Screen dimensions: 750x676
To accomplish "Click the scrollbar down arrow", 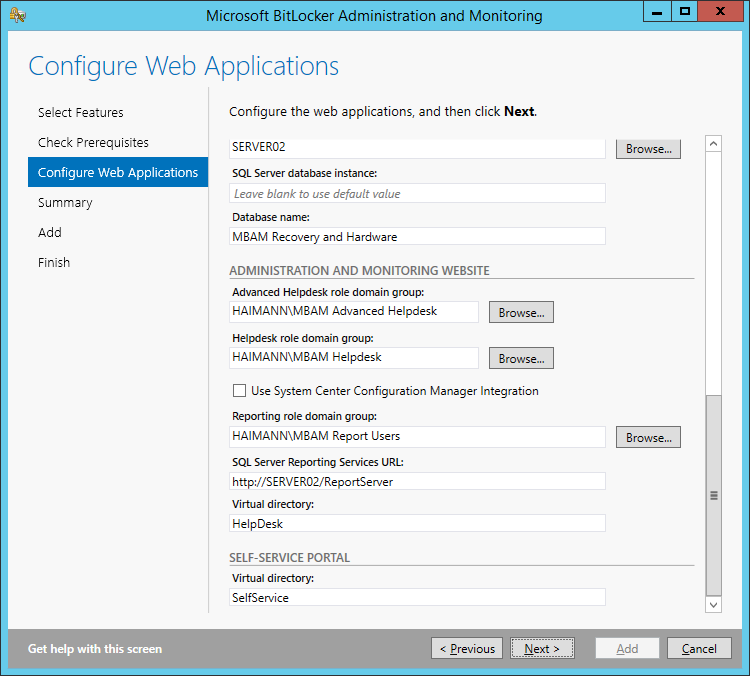I will (713, 605).
